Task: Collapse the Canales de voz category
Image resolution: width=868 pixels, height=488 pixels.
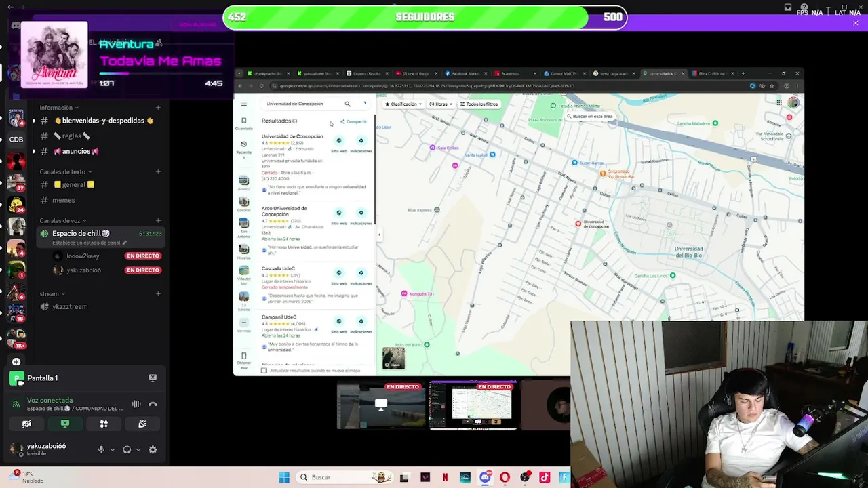Action: (63, 220)
